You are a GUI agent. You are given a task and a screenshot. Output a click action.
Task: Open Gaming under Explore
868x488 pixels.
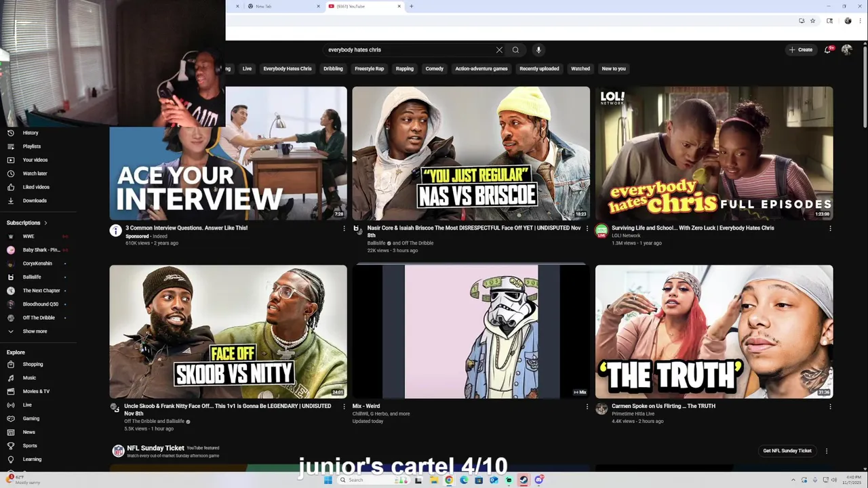31,419
